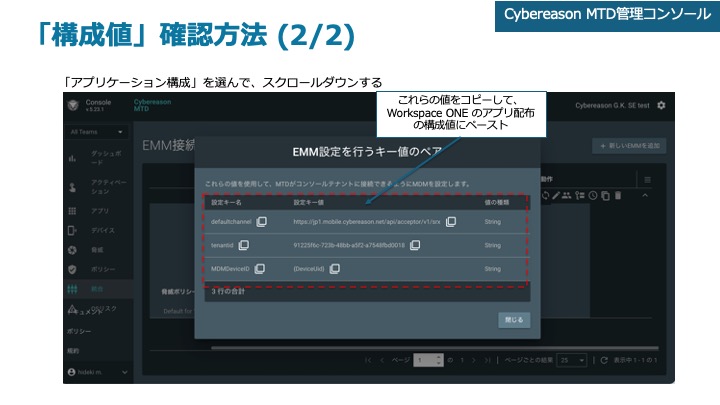Viewport: 720px width, 405px height.
Task: Click the page number stepper arrows
Action: click(x=439, y=360)
